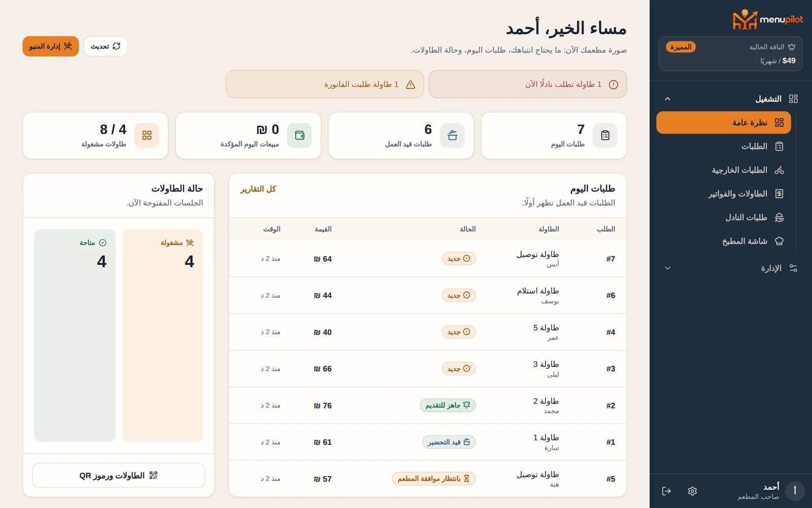The height and width of the screenshot is (508, 812).
Task: Click the إدارة المنيو button
Action: 51,46
